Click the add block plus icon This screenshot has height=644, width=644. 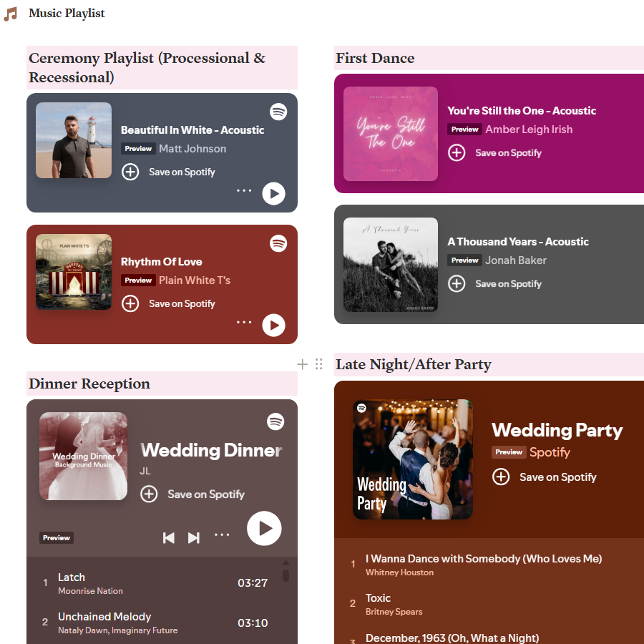pyautogui.click(x=303, y=364)
